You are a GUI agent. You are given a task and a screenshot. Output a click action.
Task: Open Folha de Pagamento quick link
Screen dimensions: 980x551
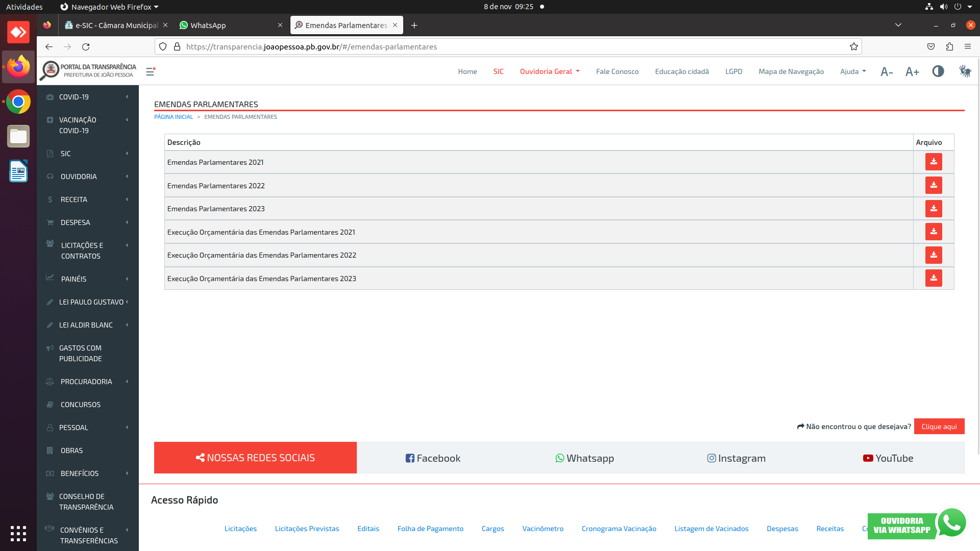[430, 529]
